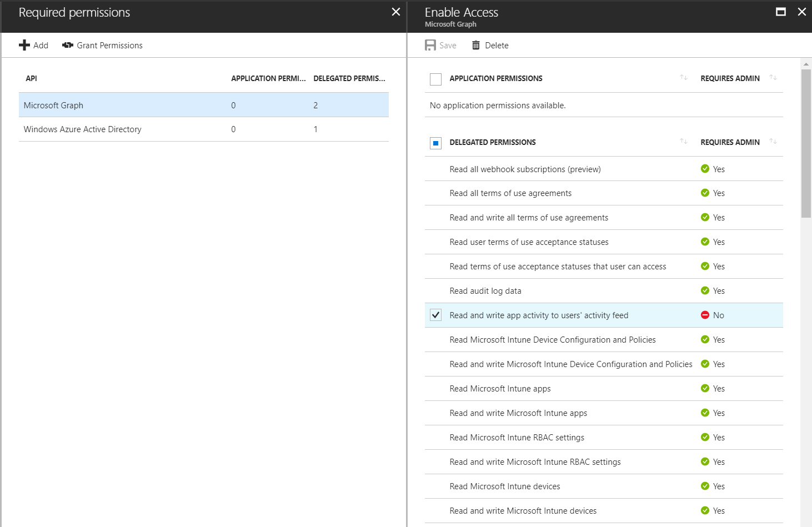Click the Add plus icon
Screen dimensions: 812x527
point(24,46)
